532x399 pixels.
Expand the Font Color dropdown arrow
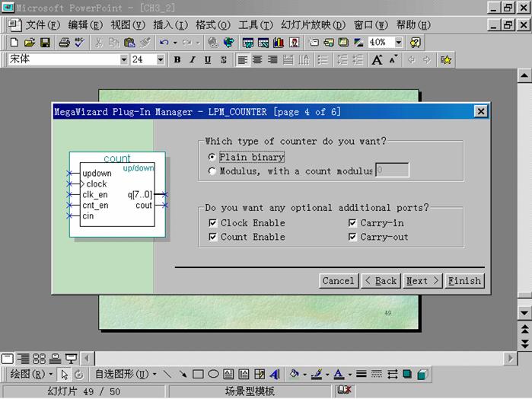(350, 375)
